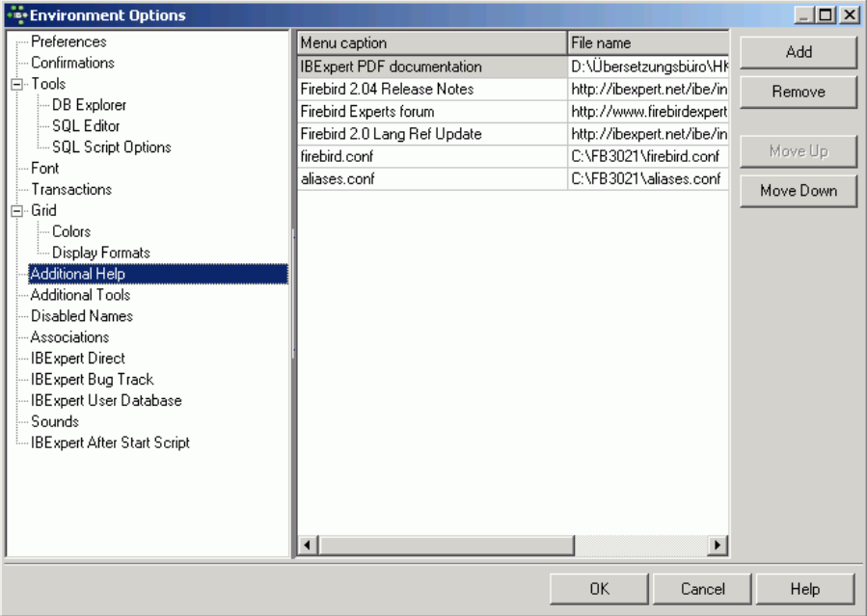Viewport: 867px width, 616px height.
Task: Open the SQL Editor options page
Action: pos(86,126)
